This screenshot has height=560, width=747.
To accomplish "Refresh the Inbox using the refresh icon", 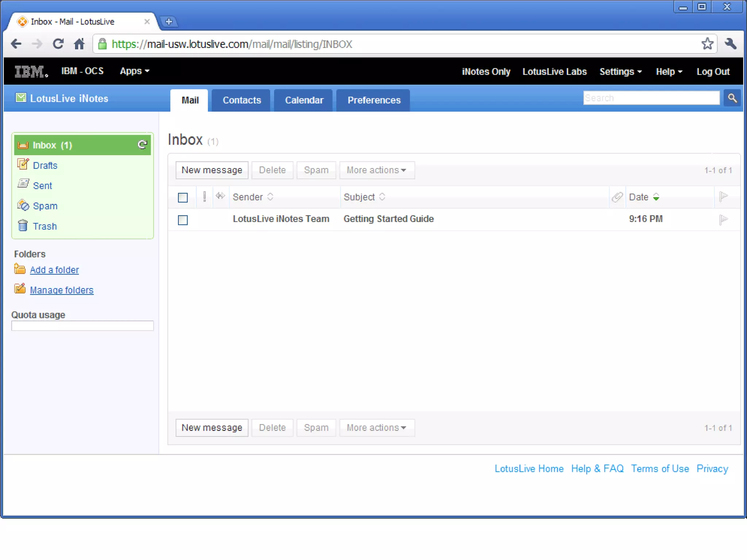I will coord(142,145).
